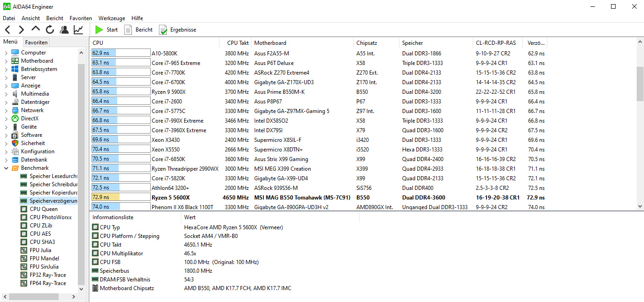Open the Datei menu

pos(9,18)
